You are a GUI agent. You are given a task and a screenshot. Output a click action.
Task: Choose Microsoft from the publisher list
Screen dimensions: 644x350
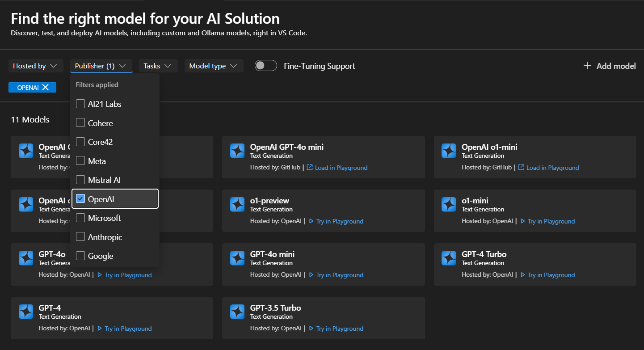[80, 218]
